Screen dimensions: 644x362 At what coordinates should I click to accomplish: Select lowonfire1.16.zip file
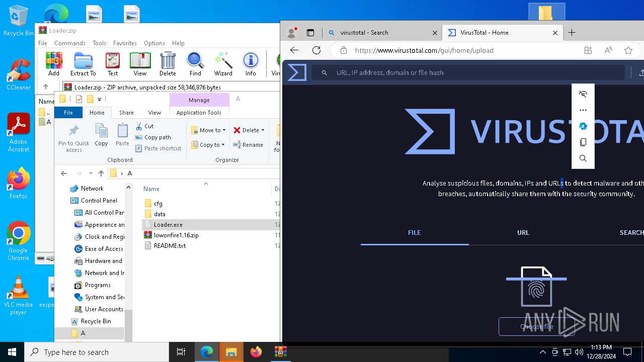coord(176,235)
